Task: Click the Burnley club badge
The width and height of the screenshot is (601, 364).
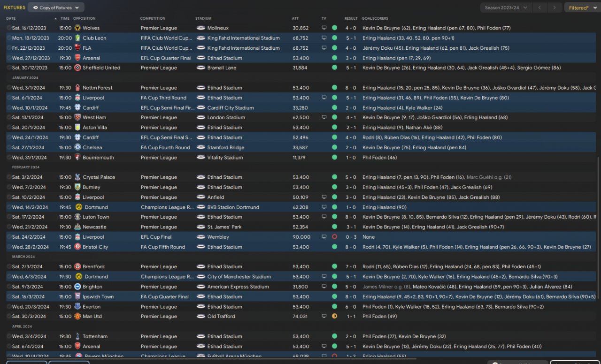Action: click(77, 187)
